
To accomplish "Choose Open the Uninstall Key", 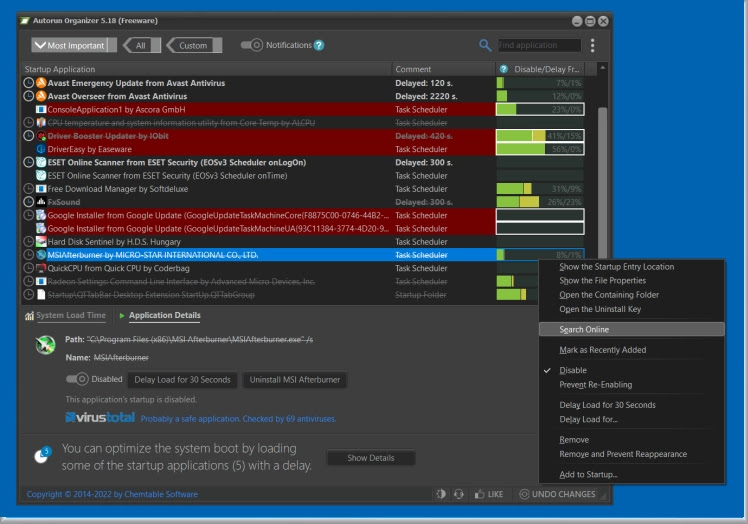I will click(600, 309).
